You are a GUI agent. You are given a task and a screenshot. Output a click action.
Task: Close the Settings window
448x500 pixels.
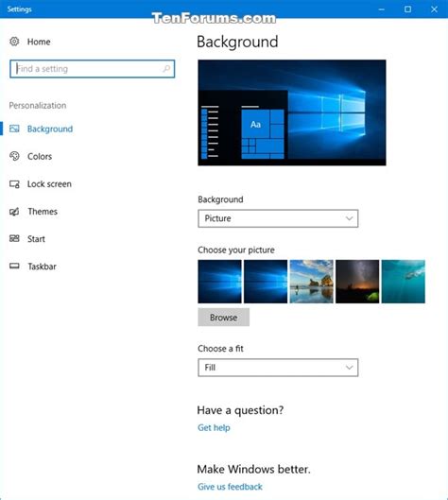point(434,9)
